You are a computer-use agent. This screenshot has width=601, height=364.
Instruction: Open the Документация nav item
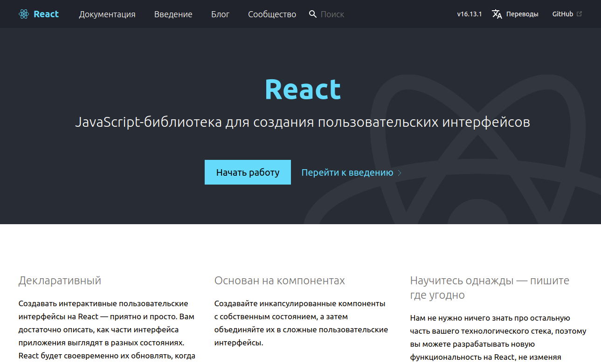(107, 14)
